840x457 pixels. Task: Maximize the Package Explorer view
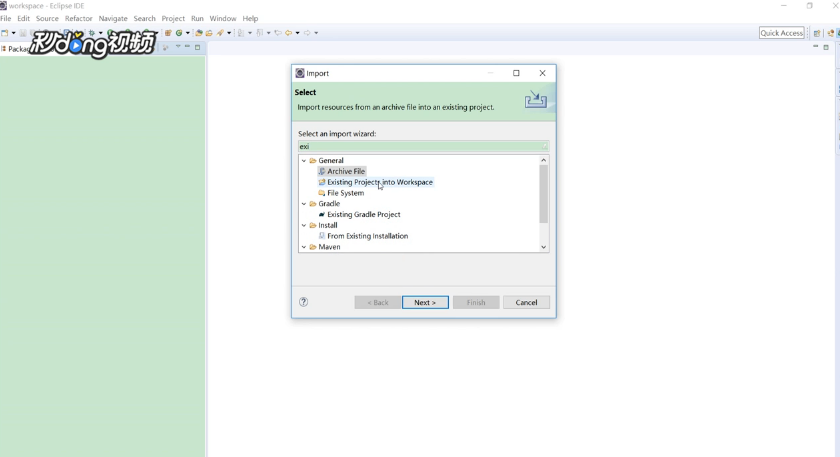coord(197,47)
